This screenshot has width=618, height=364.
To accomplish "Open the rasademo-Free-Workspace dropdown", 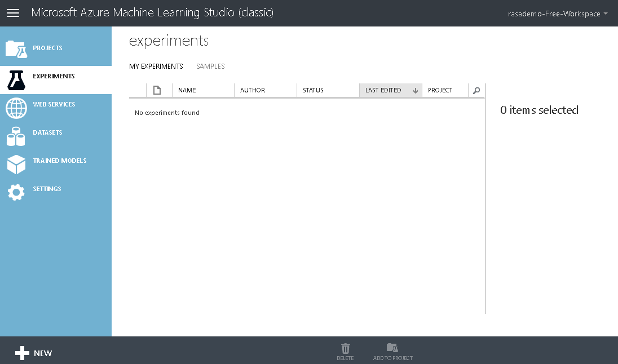I will tap(558, 14).
